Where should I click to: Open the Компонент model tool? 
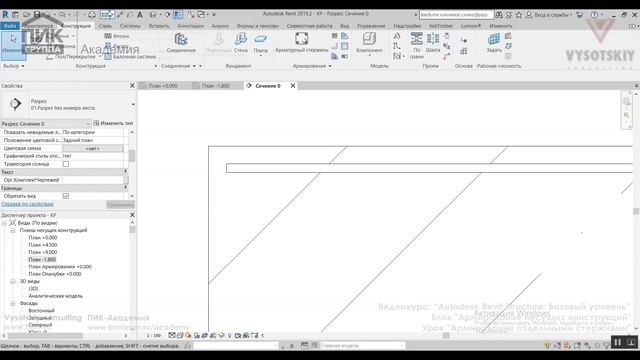[x=369, y=43]
